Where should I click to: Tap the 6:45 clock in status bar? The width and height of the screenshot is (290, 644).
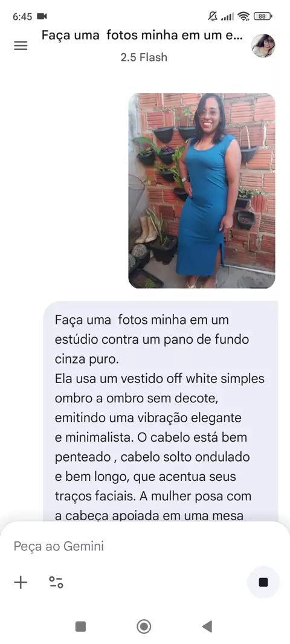point(22,17)
